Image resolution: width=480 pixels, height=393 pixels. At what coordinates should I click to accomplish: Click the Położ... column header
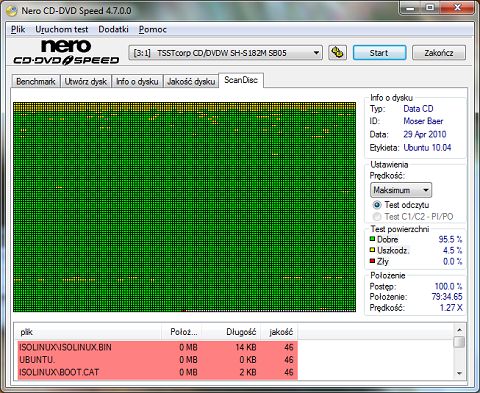point(182,332)
